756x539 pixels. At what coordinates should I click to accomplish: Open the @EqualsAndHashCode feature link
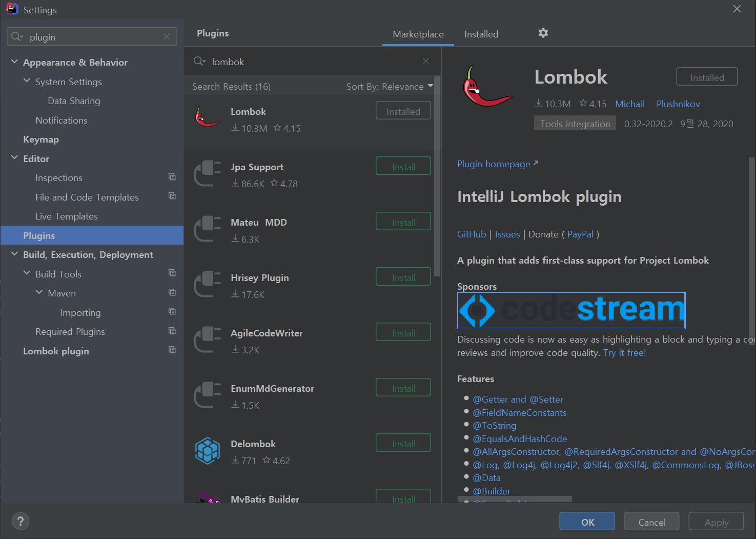click(x=520, y=439)
